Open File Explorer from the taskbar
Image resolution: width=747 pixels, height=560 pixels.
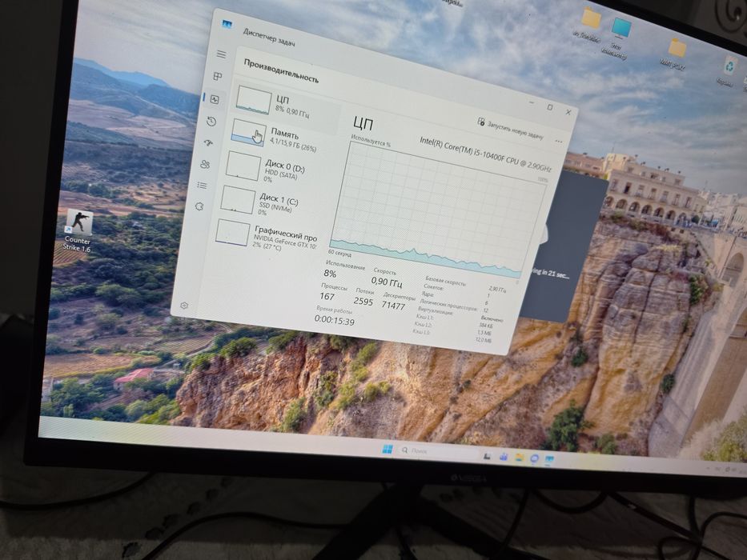pyautogui.click(x=519, y=457)
